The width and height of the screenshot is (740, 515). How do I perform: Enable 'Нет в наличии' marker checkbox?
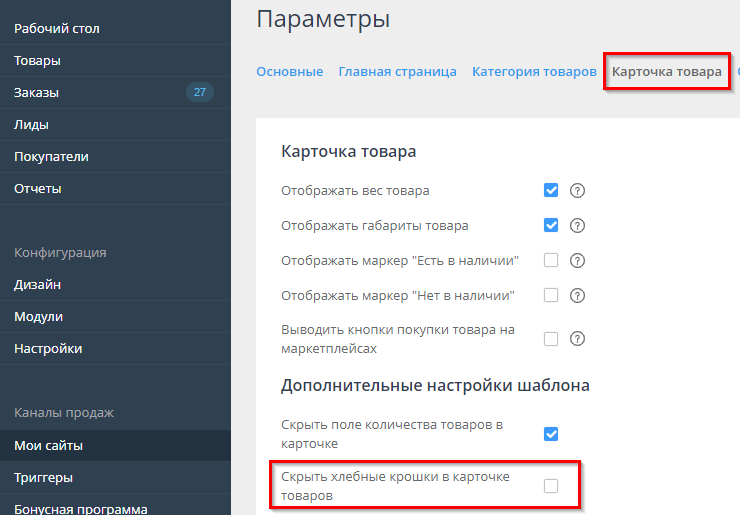click(x=551, y=296)
